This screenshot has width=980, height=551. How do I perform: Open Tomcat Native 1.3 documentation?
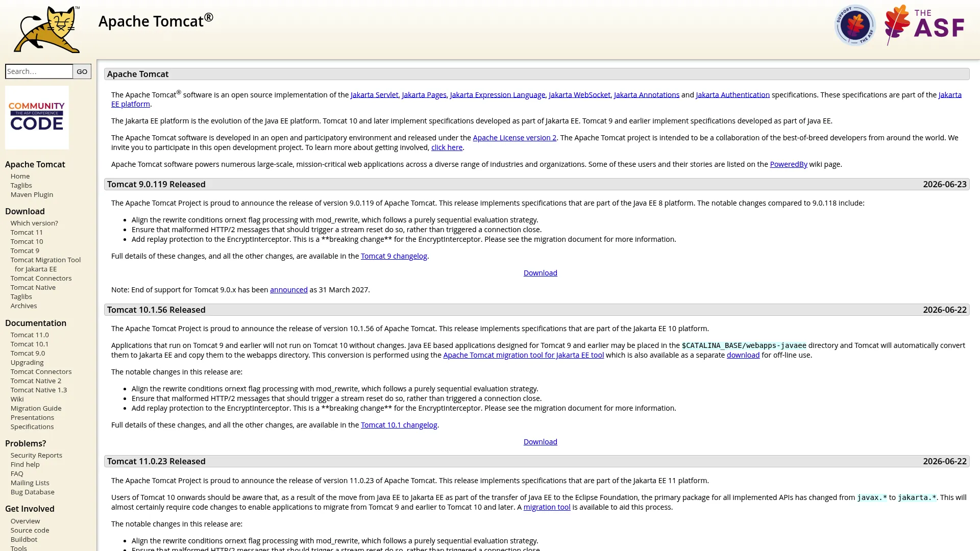tap(39, 390)
